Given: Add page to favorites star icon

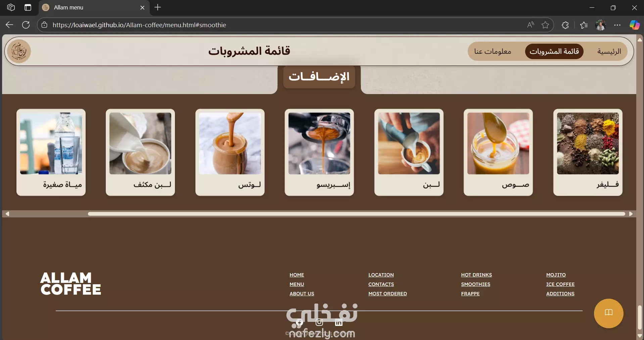Looking at the screenshot, I should [545, 25].
